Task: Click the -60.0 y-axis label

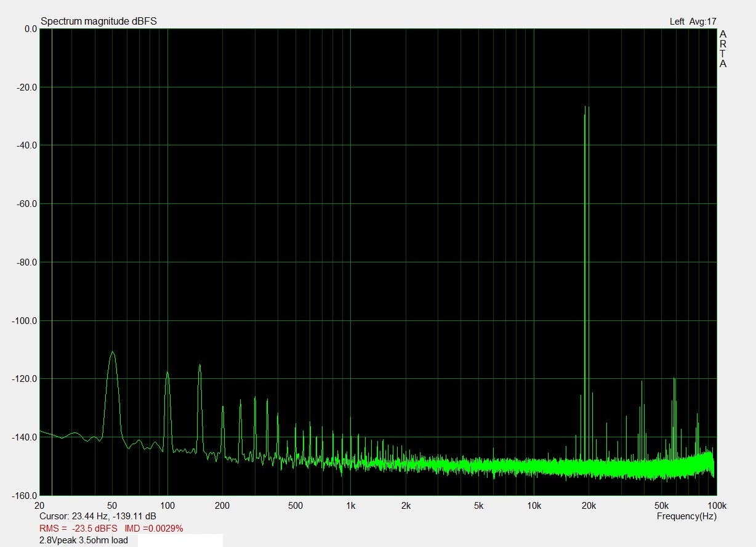Action: pos(27,203)
